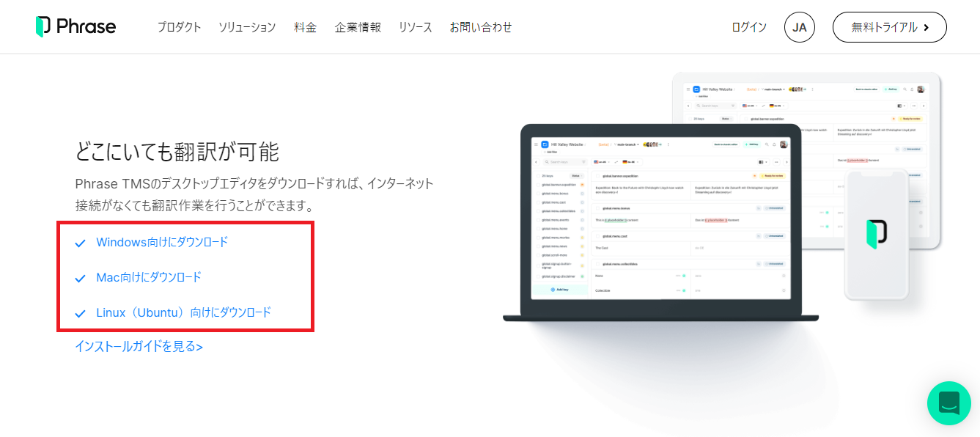The width and height of the screenshot is (980, 437).
Task: Click the checkmark beside Mac向けにダウンロード
Action: coord(81,278)
